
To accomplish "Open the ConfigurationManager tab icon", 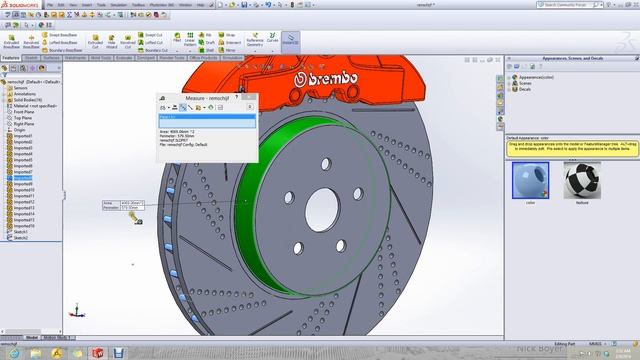I will 23,68.
